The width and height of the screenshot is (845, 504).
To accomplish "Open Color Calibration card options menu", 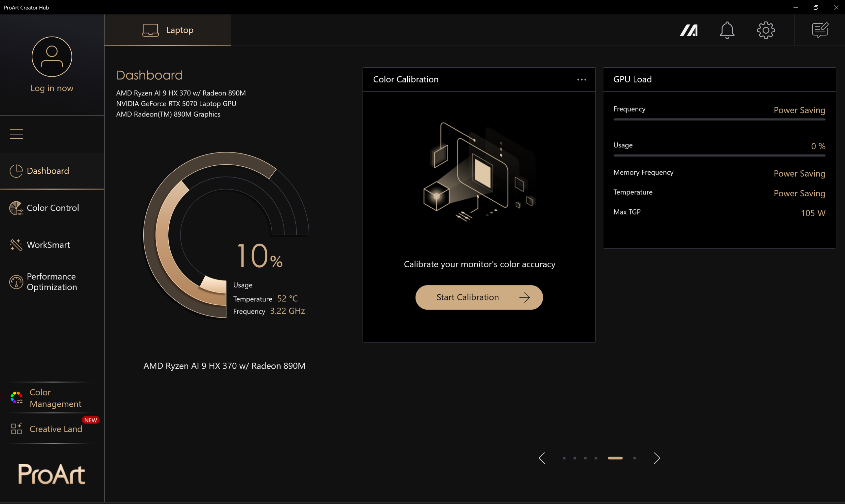I will click(582, 80).
